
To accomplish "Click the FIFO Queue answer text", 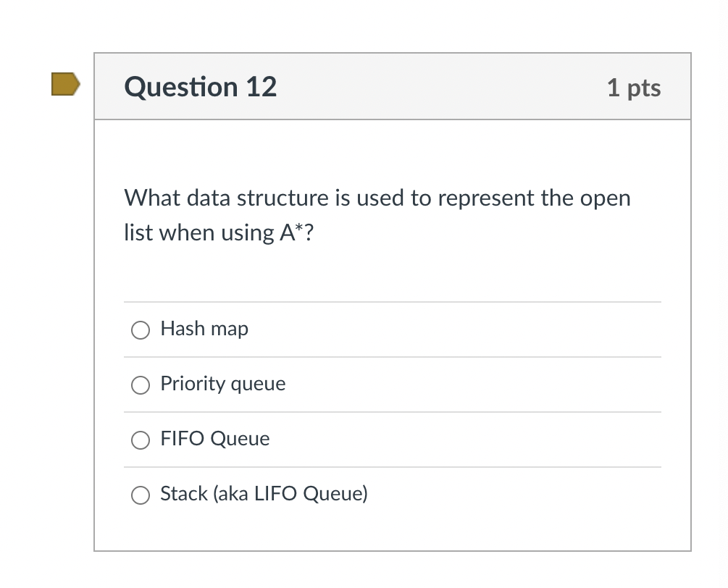I will tap(214, 439).
